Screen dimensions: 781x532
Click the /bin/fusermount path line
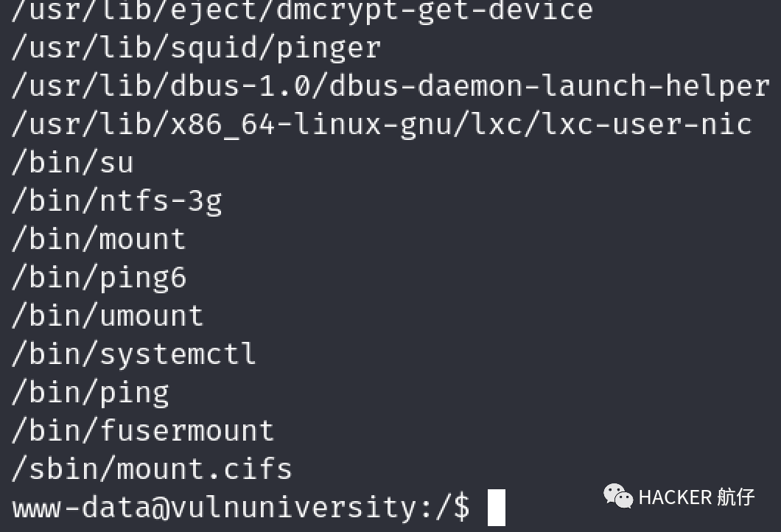[142, 431]
